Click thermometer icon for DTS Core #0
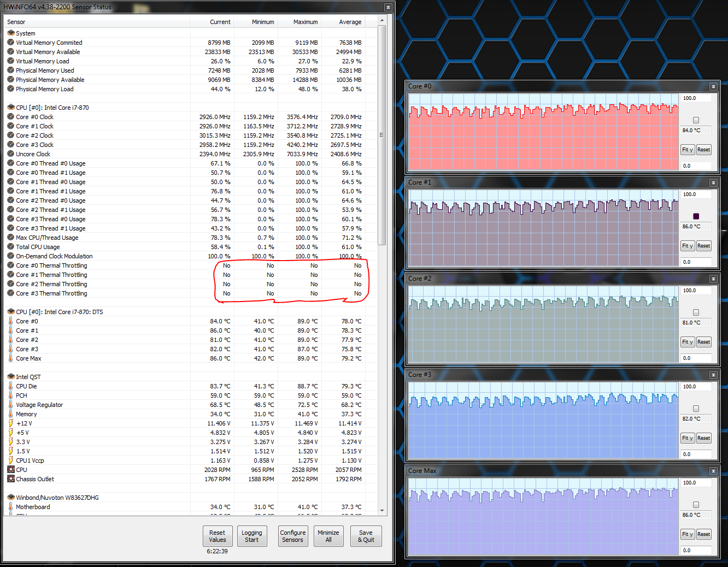728x567 pixels. pyautogui.click(x=10, y=321)
